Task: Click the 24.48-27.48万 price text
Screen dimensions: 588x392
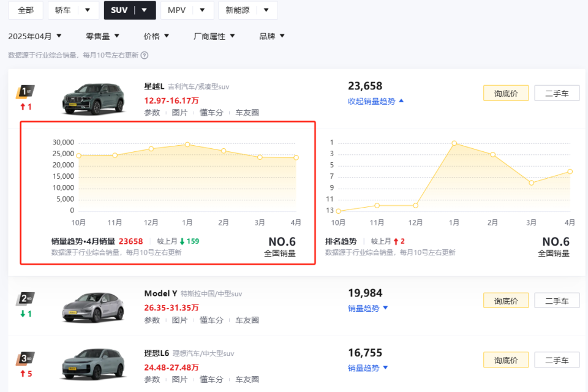Action: click(x=171, y=367)
